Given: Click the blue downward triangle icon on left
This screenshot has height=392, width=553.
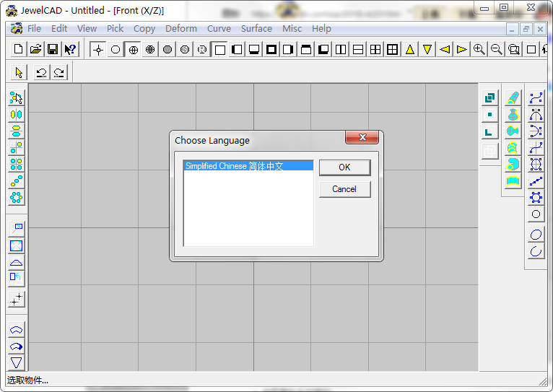Looking at the screenshot, I should click(16, 362).
